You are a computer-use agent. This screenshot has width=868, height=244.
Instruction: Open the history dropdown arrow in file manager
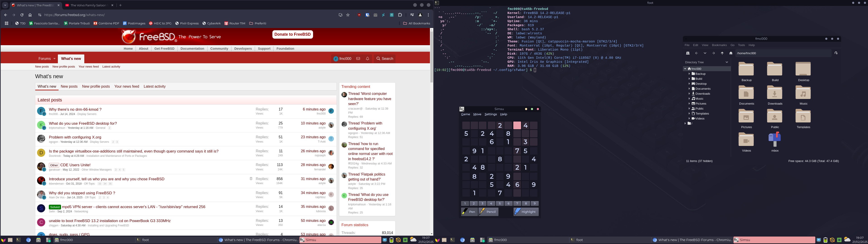pos(705,53)
